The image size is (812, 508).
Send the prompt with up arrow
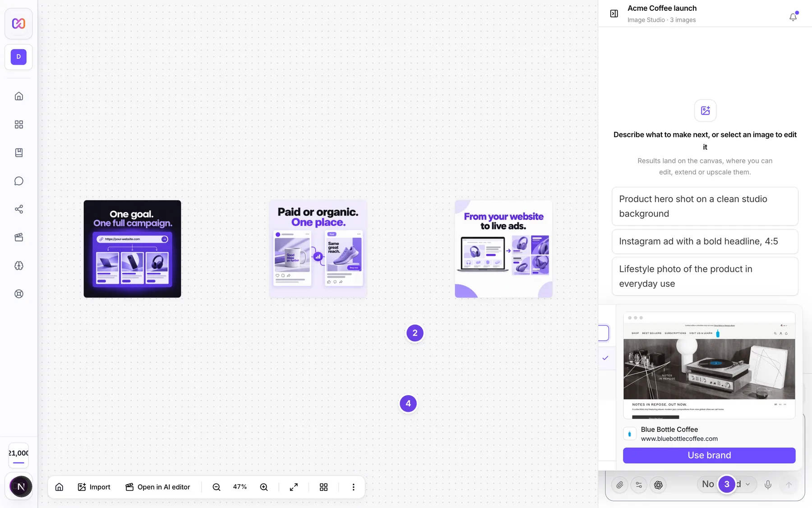789,485
